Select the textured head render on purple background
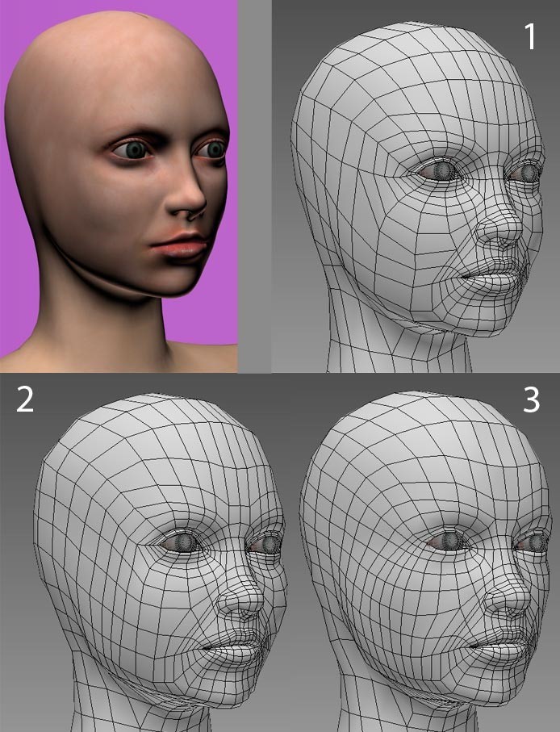Screen dimensions: 560x732 (119, 186)
